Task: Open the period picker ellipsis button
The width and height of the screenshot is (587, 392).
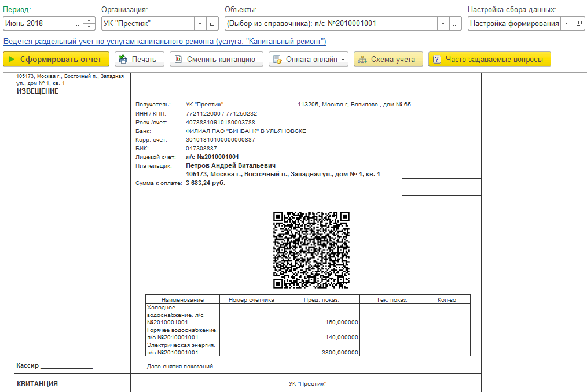Action: 77,24
